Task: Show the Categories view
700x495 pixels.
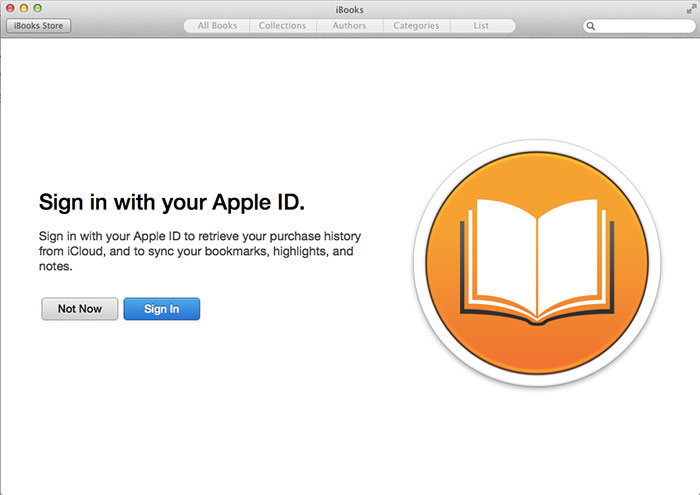Action: 417,26
